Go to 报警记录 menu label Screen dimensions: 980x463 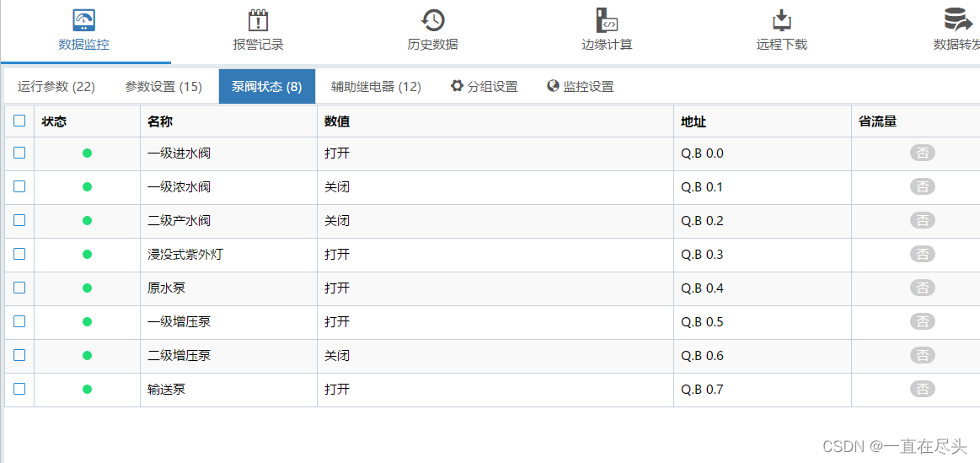[x=258, y=45]
